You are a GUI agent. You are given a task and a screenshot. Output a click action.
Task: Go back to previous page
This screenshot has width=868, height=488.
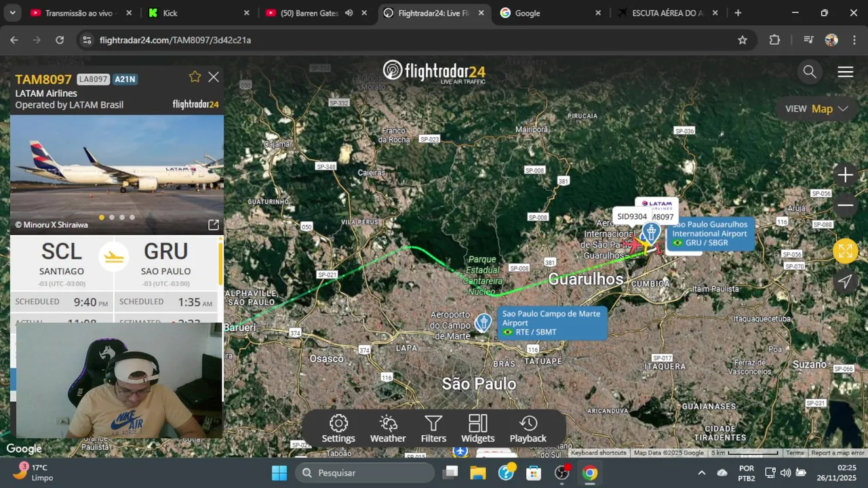(14, 40)
